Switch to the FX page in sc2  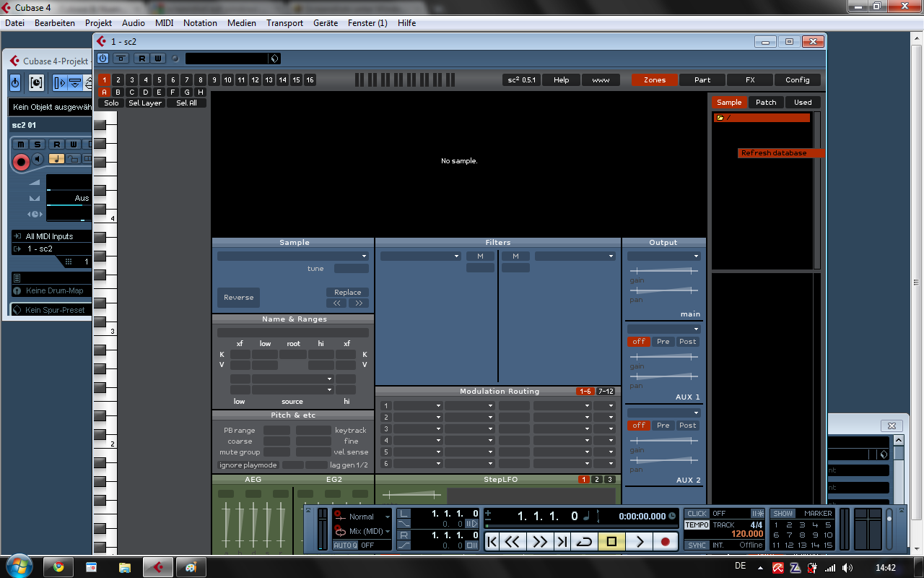click(750, 80)
